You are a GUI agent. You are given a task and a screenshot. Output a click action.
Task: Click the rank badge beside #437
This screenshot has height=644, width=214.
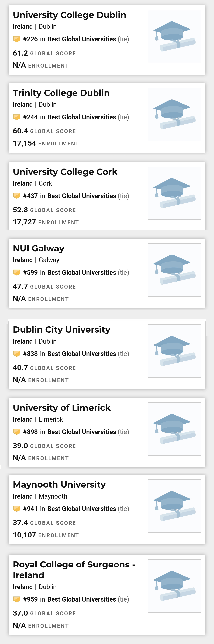pyautogui.click(x=16, y=196)
